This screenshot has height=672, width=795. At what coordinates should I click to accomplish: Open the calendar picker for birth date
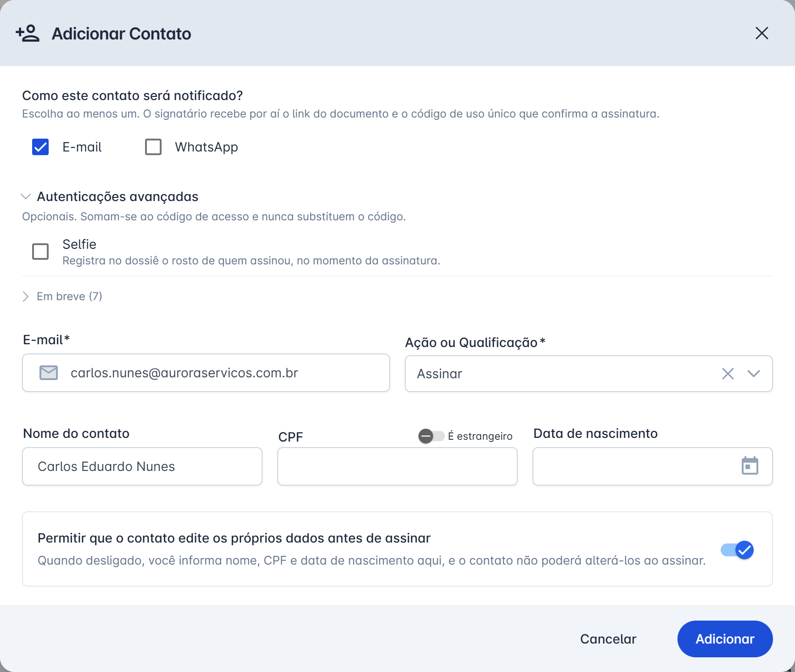750,466
